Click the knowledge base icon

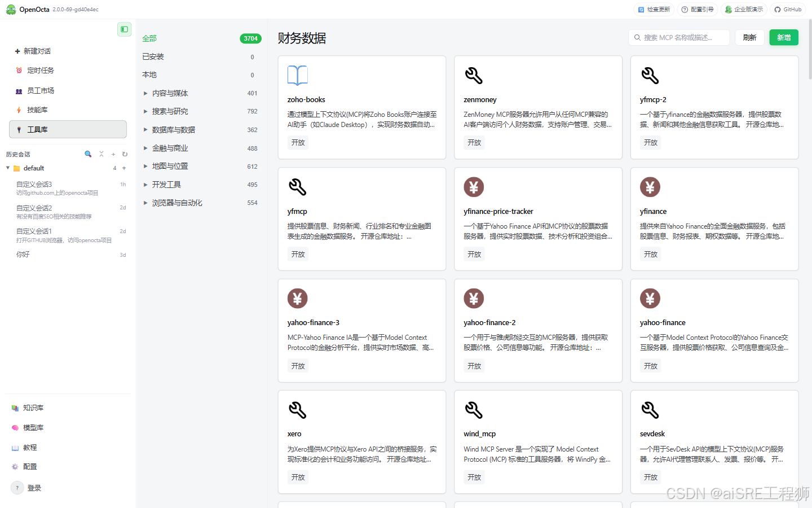coord(15,408)
